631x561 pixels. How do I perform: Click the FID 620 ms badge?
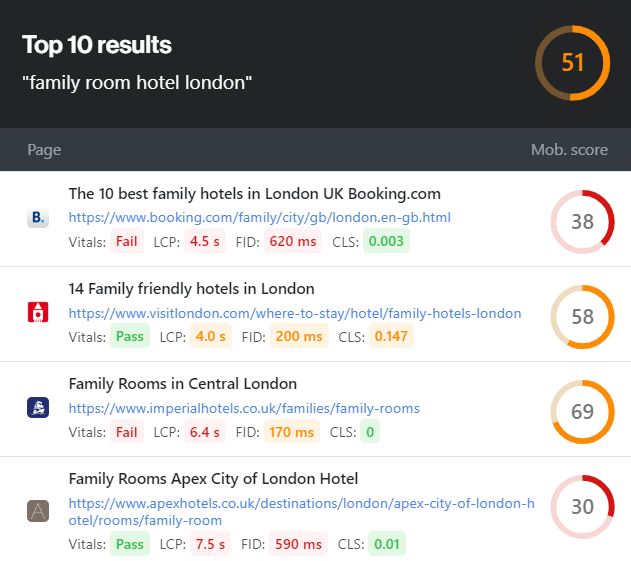point(293,241)
